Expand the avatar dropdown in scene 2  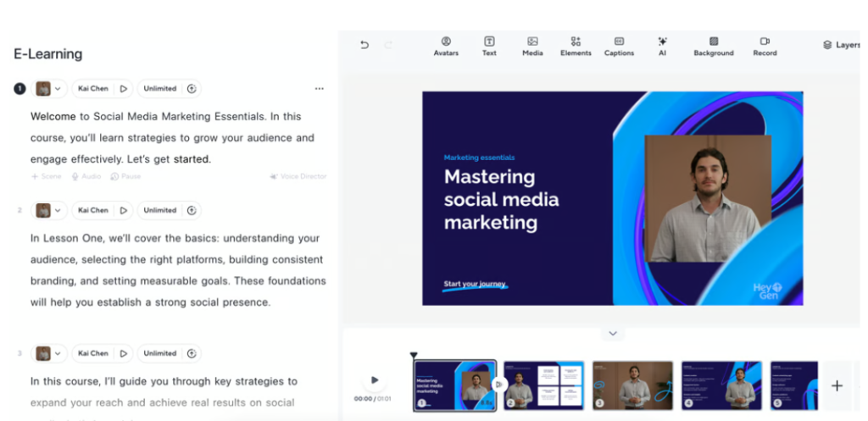point(58,210)
